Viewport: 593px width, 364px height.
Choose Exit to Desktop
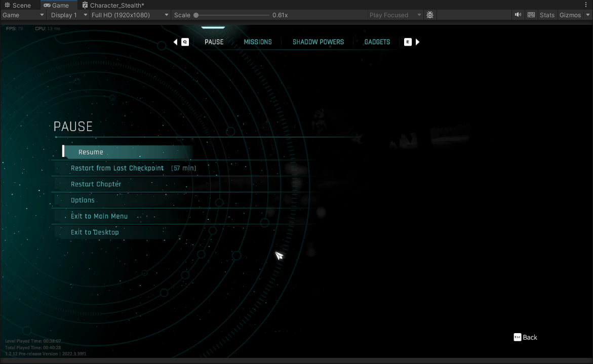pyautogui.click(x=95, y=232)
